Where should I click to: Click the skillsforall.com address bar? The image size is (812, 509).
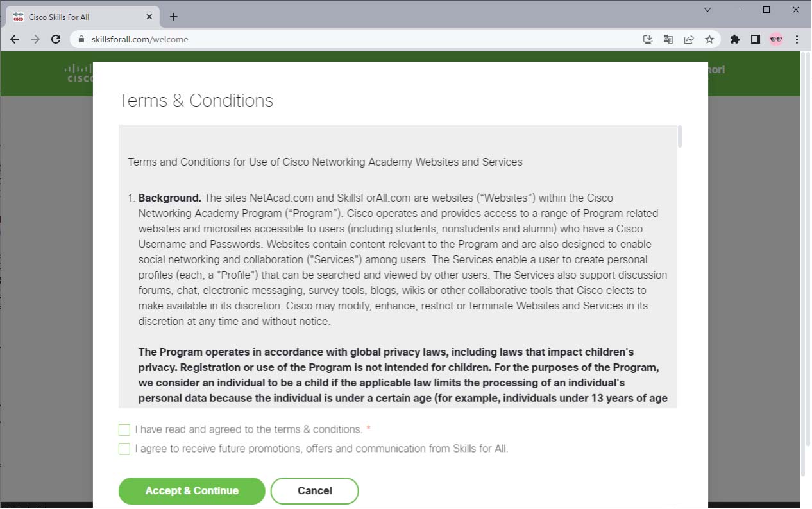359,39
